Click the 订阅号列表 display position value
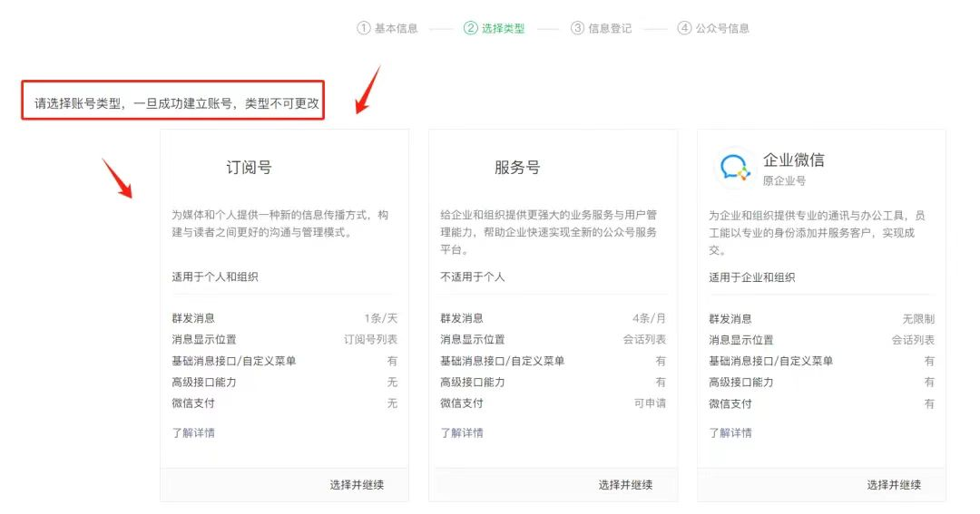The image size is (980, 514). pos(370,340)
